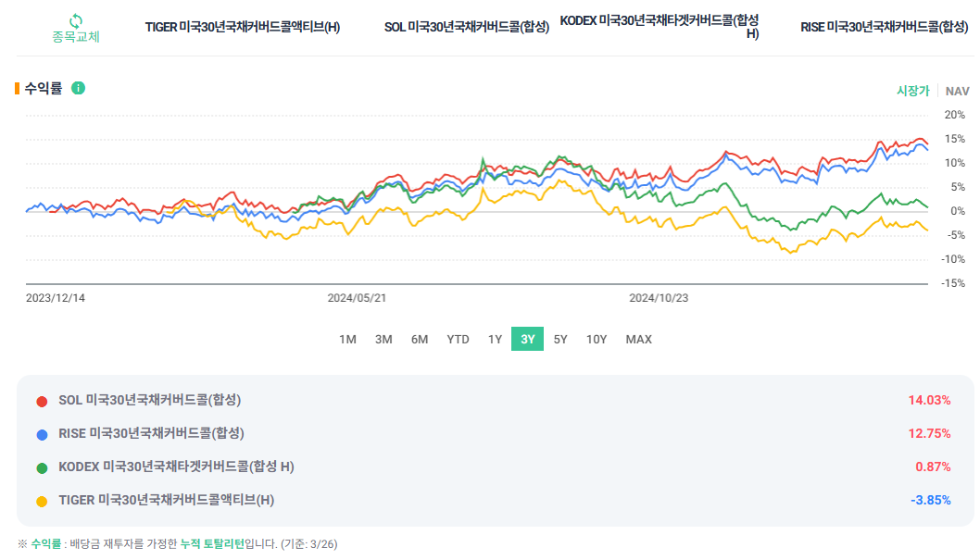
Task: Open TIGER 미국30년국채커버드콜액티브(H) header item
Action: click(x=243, y=28)
